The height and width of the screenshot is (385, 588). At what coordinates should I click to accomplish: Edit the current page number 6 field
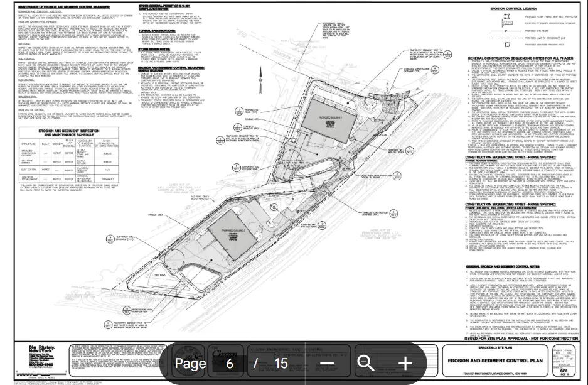pos(230,363)
